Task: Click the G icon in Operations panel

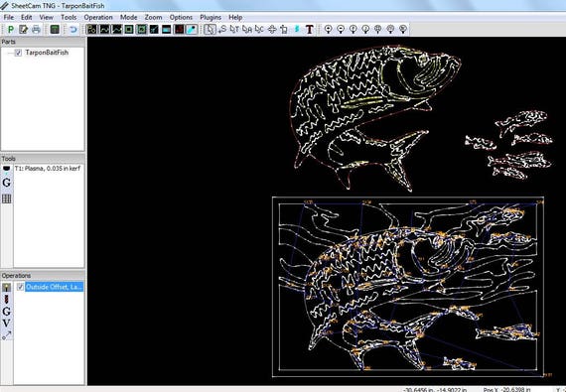Action: [x=7, y=311]
